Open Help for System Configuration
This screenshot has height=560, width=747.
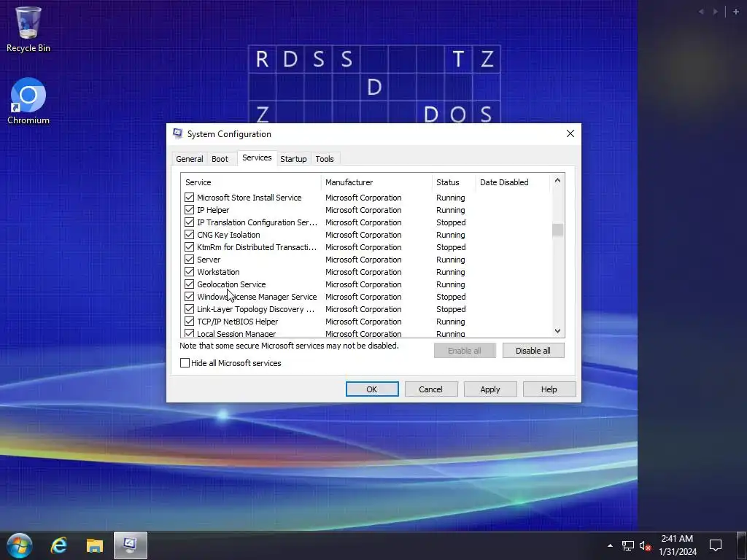coord(549,389)
